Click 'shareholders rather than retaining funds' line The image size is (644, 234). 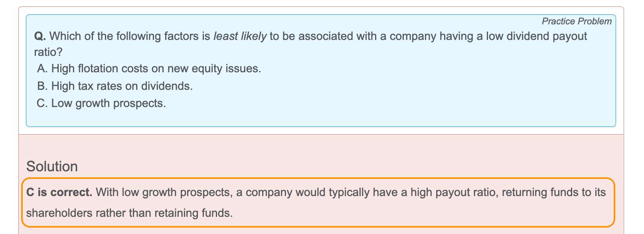click(x=129, y=213)
